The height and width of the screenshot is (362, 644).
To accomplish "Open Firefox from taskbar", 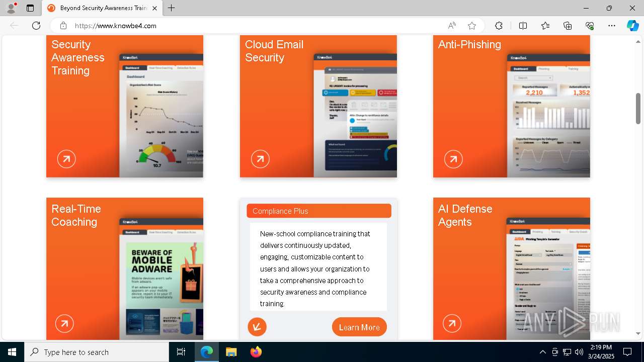I will (x=256, y=352).
